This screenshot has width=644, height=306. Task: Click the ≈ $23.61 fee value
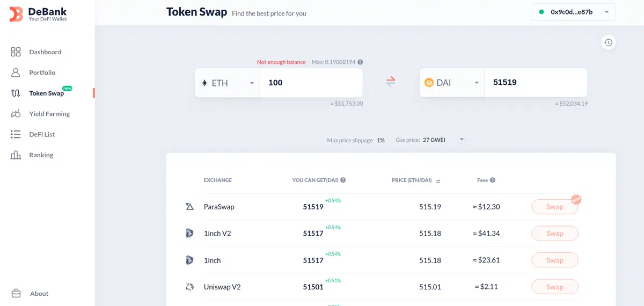pyautogui.click(x=486, y=260)
